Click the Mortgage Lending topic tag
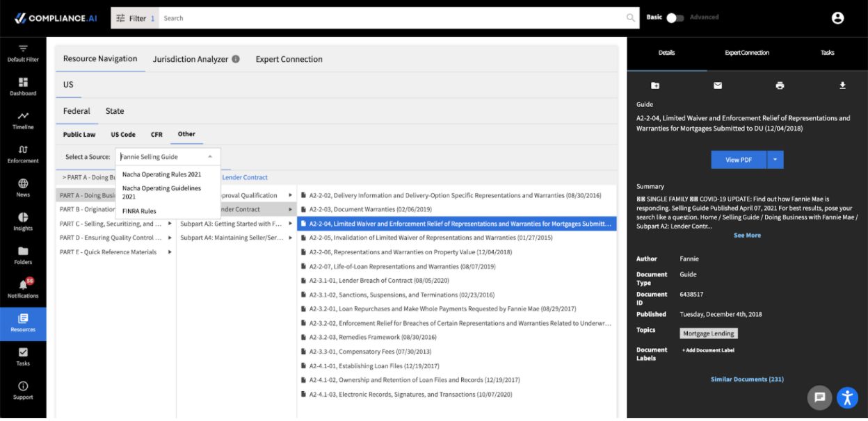This screenshot has height=421, width=868. tap(708, 333)
